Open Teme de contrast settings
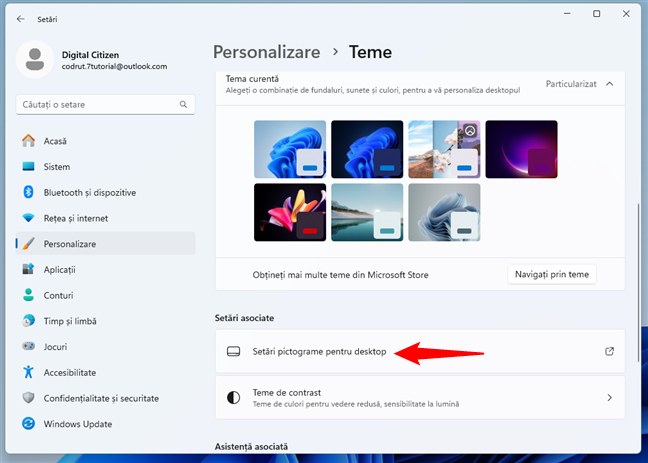 420,398
